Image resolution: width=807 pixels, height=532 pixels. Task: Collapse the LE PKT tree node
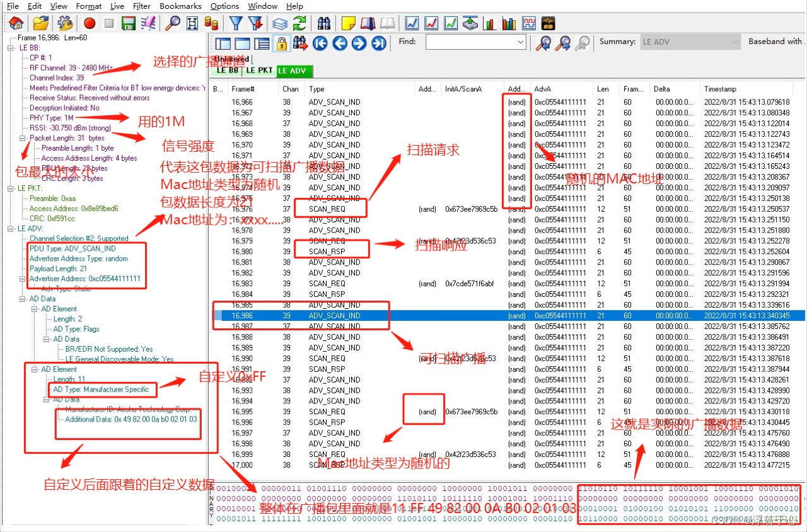12,188
